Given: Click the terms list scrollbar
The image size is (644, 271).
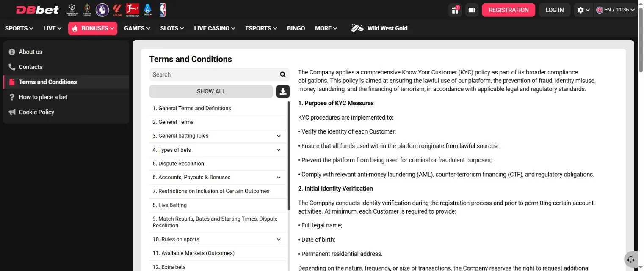Looking at the screenshot, I should click(289, 156).
